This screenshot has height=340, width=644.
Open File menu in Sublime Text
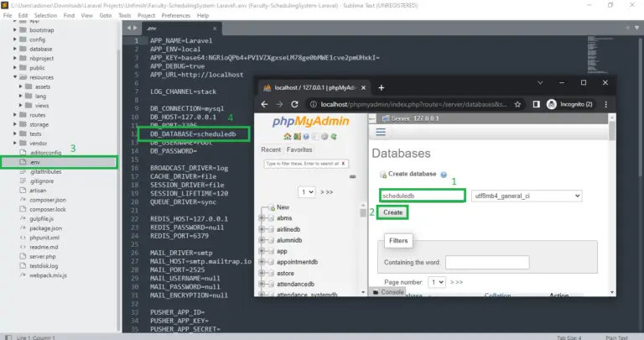[x=8, y=15]
